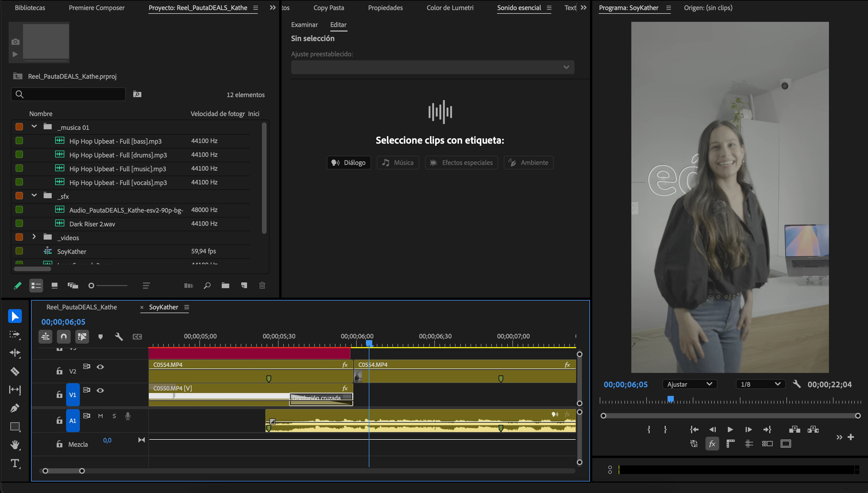Collapse the _musica 01 bin
This screenshot has height=493, width=868.
(34, 127)
